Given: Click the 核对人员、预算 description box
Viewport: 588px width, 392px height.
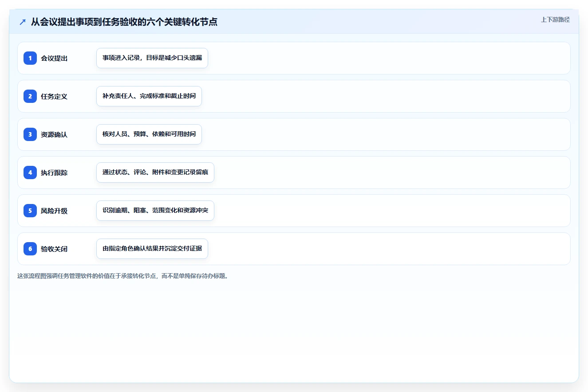Looking at the screenshot, I should tap(149, 134).
